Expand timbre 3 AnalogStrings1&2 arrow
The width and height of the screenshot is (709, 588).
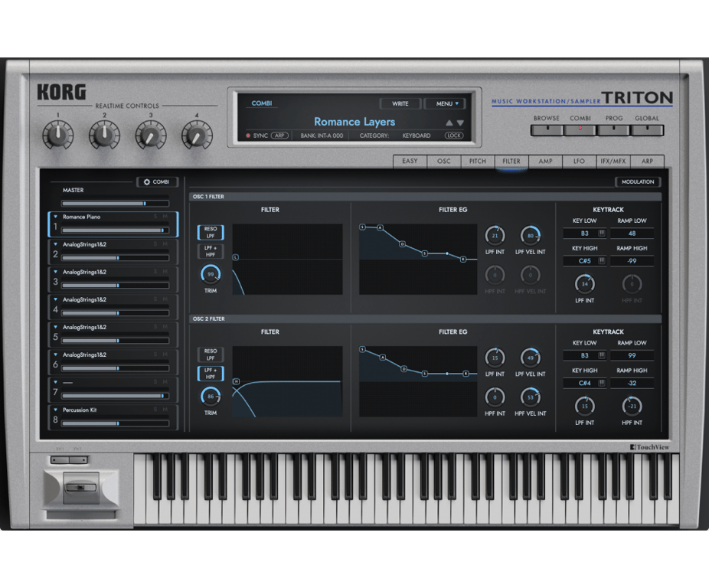tap(56, 272)
